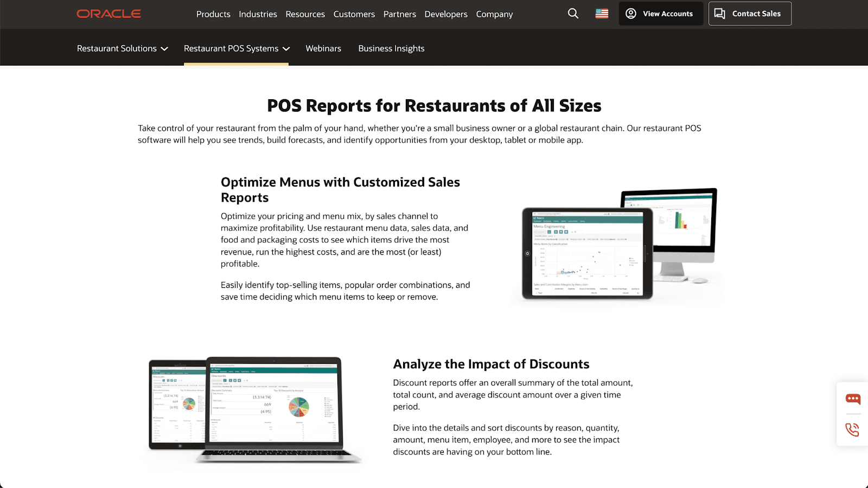Image resolution: width=868 pixels, height=488 pixels.
Task: Click the Analyze the Impact of Discounts heading
Action: [x=491, y=364]
